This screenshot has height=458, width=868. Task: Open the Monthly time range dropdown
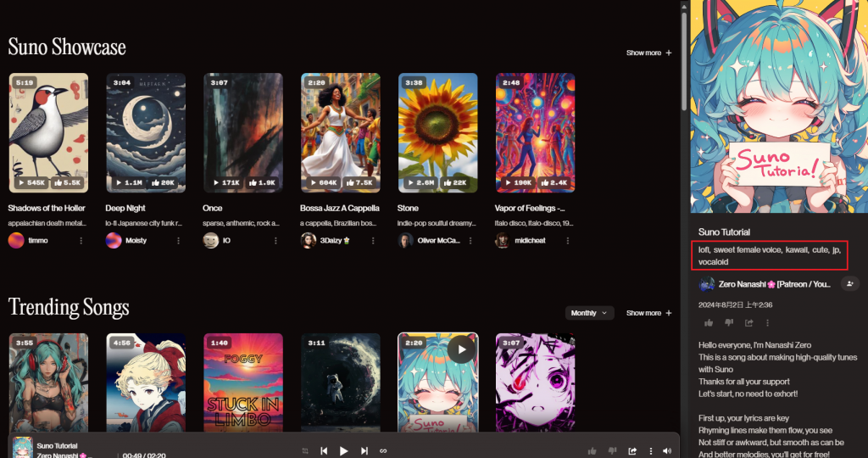click(590, 313)
